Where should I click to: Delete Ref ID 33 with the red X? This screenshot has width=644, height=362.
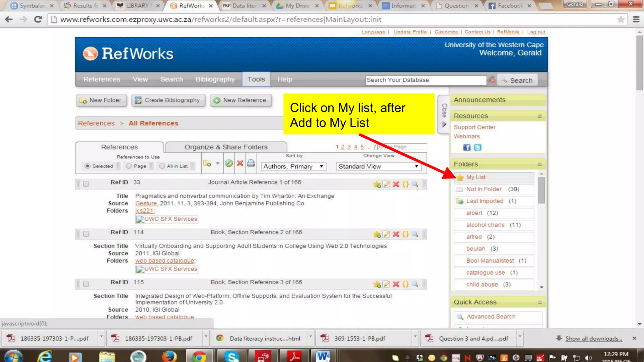396,184
